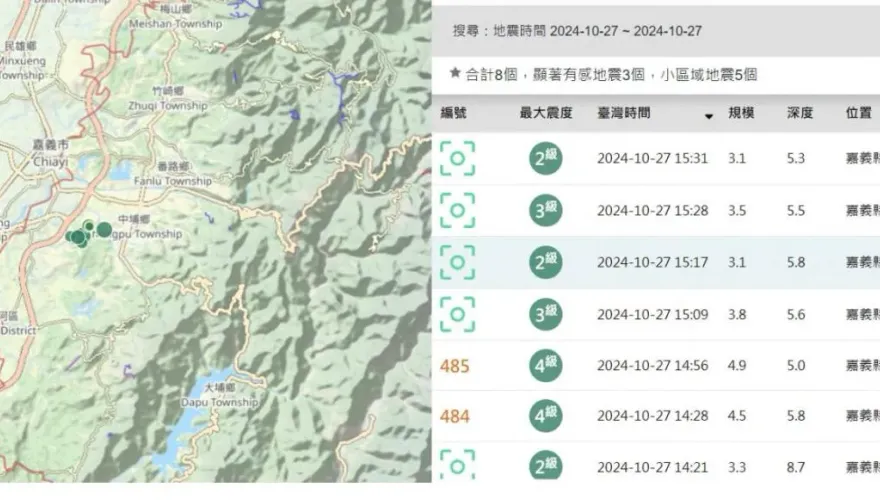Sort table by 位置 column header
This screenshot has height=500, width=880.
coord(859,113)
